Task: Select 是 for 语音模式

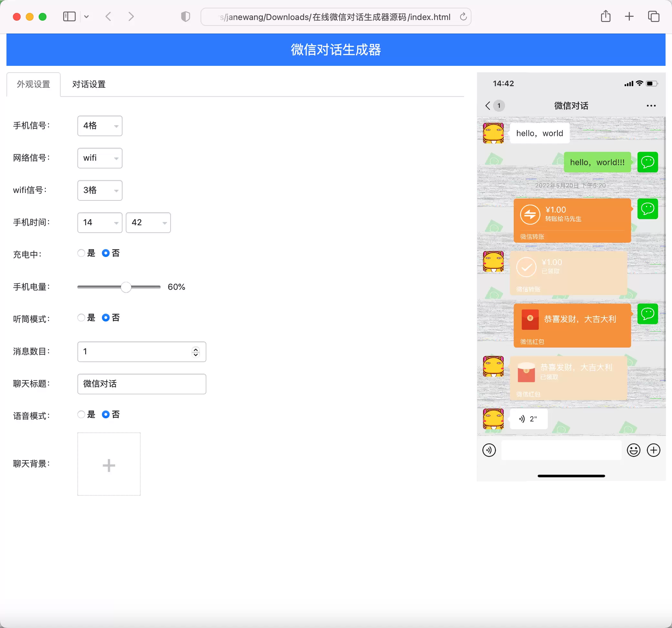Action: point(81,414)
